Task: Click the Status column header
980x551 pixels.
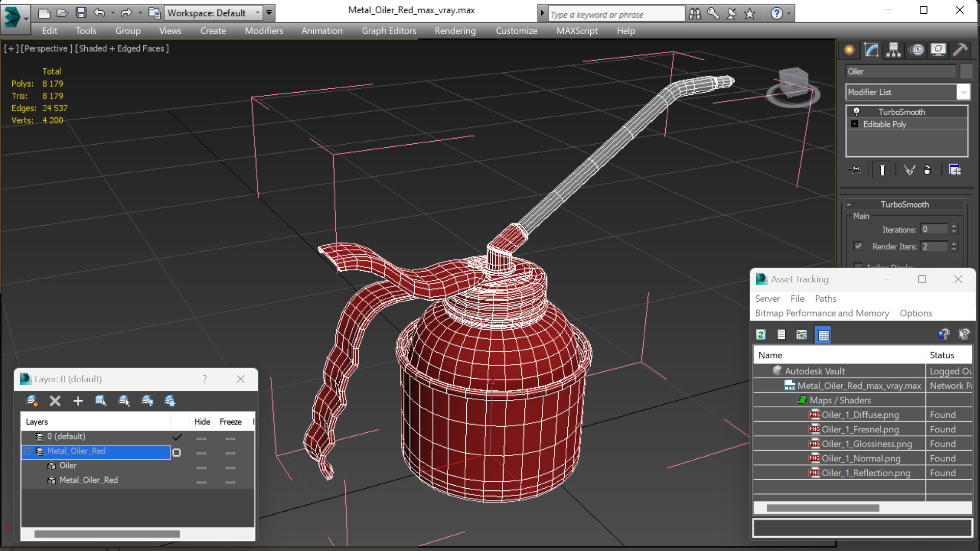Action: 949,355
